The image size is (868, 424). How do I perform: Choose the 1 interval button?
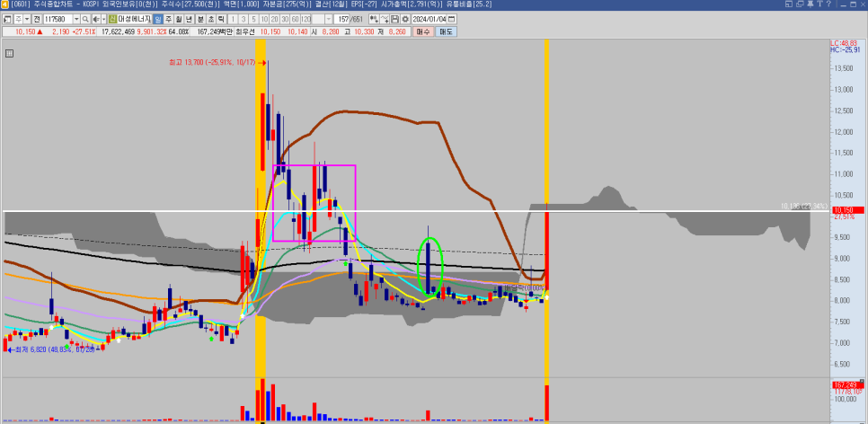click(233, 19)
